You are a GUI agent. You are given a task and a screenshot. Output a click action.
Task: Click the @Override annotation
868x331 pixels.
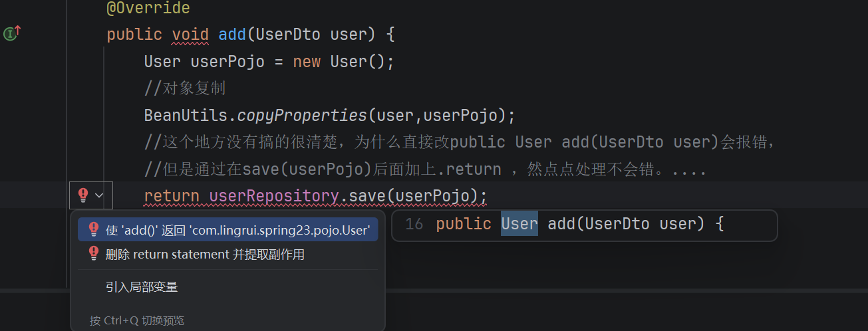[148, 8]
